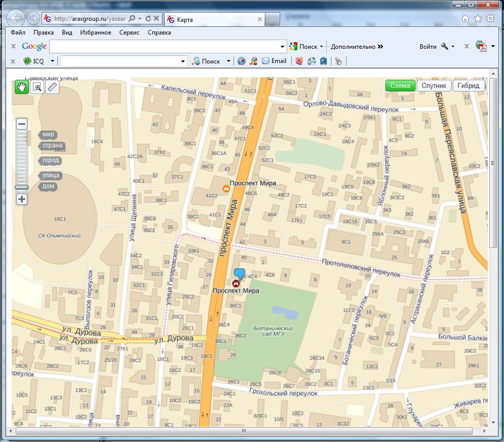The image size is (504, 442).
Task: Click the orange Проспект Мира metro icon
Action: coord(226,188)
